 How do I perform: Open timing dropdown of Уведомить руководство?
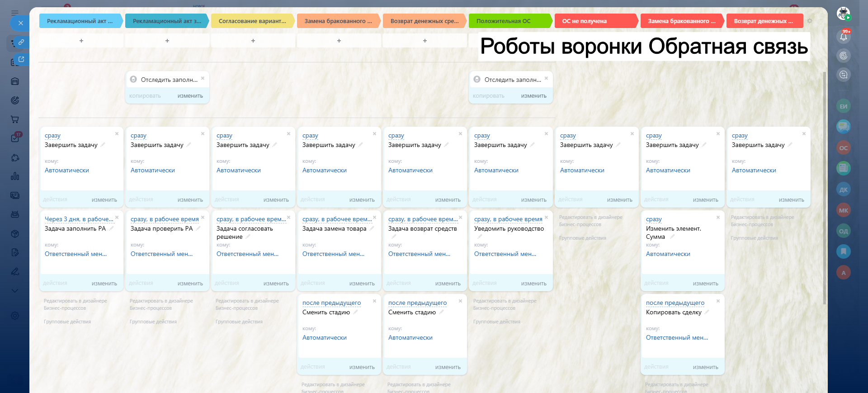click(508, 219)
